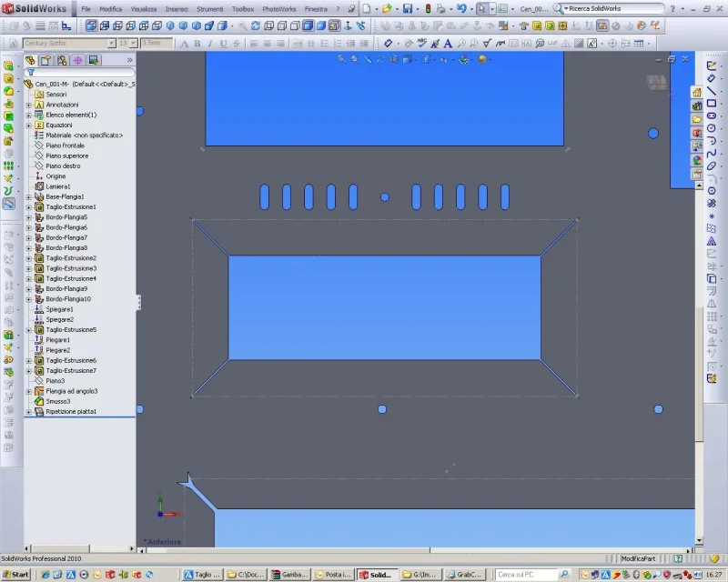Open the ConfigurationManager tab
The image size is (728, 582).
[62, 60]
